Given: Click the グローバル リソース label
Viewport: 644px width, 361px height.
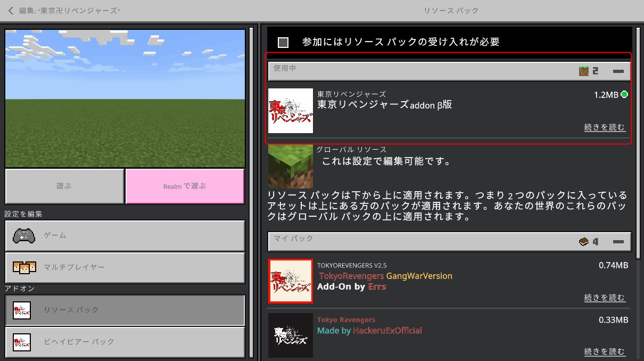Looking at the screenshot, I should click(x=351, y=150).
